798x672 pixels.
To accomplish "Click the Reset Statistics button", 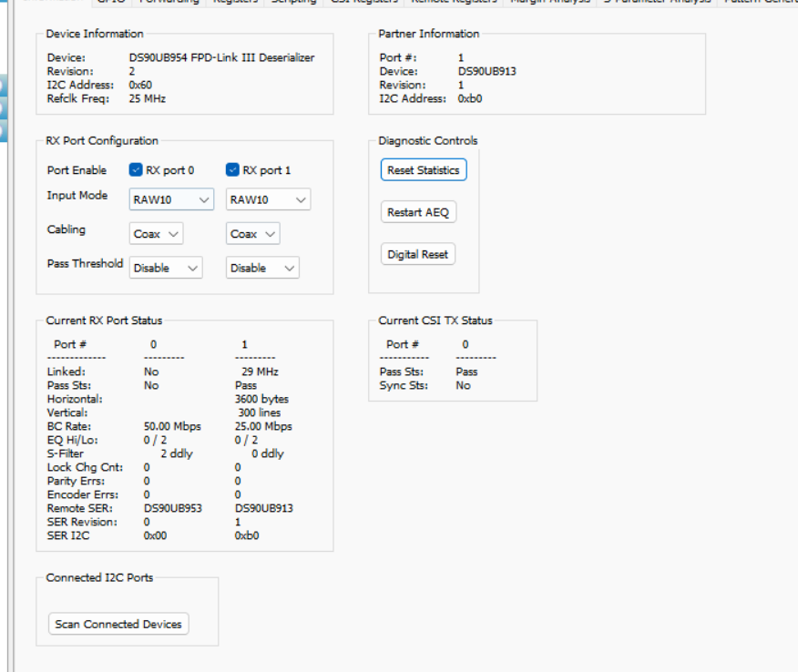I will 424,170.
